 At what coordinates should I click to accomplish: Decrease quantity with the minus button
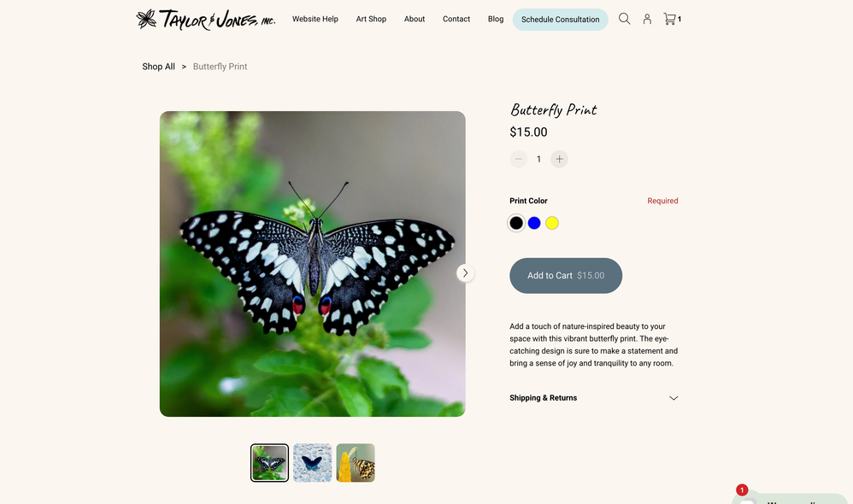[x=519, y=159]
